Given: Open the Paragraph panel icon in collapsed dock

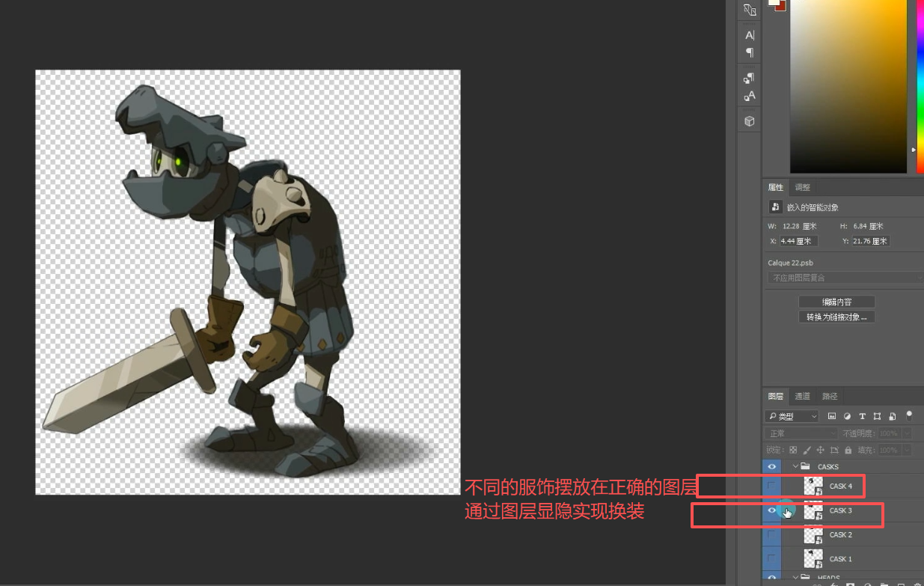Looking at the screenshot, I should [750, 52].
